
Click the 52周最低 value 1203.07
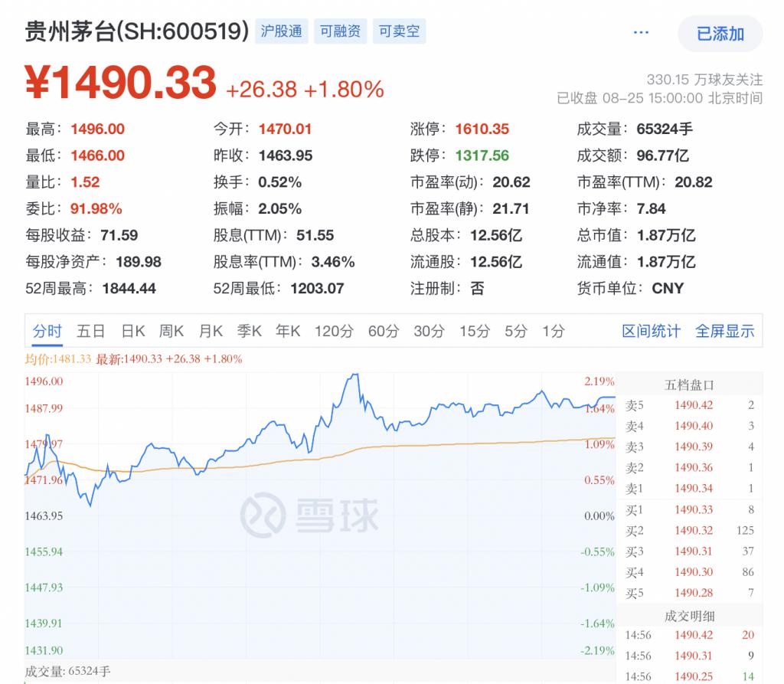(x=317, y=288)
